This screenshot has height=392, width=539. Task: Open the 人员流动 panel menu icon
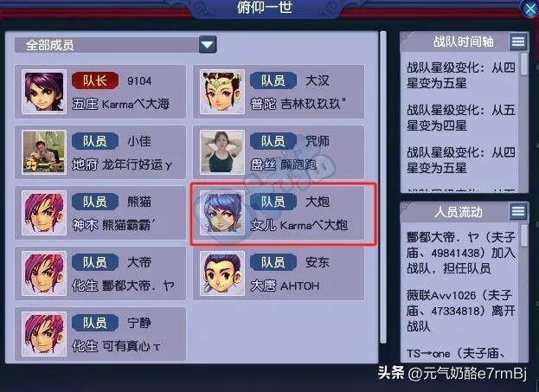click(518, 211)
